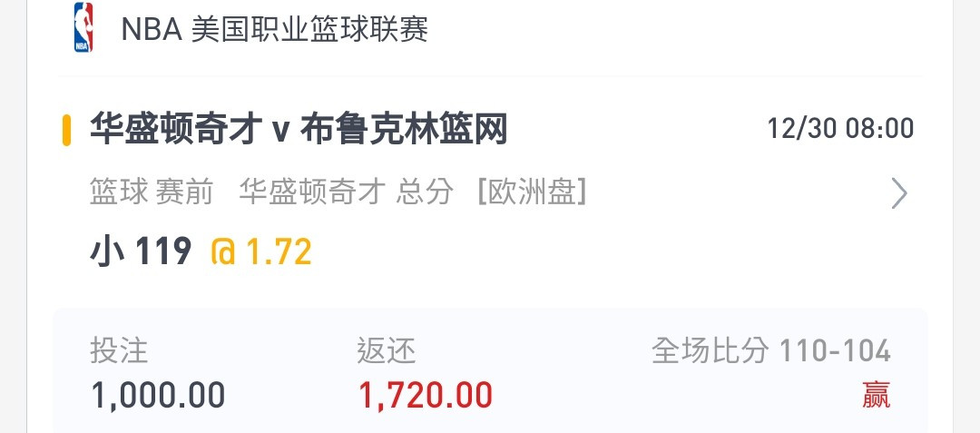
Task: Click the red 赢 win status
Action: tap(877, 396)
